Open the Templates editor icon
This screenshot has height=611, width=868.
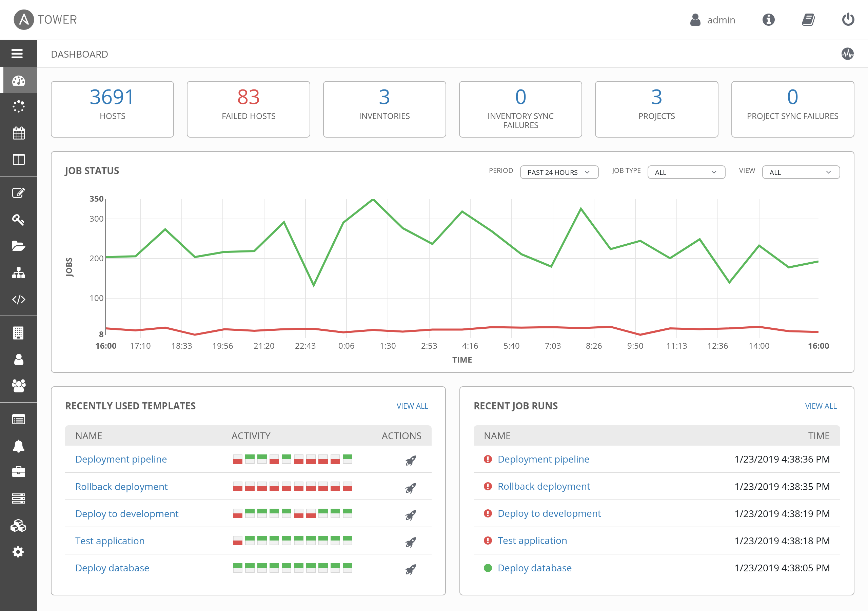[18, 192]
